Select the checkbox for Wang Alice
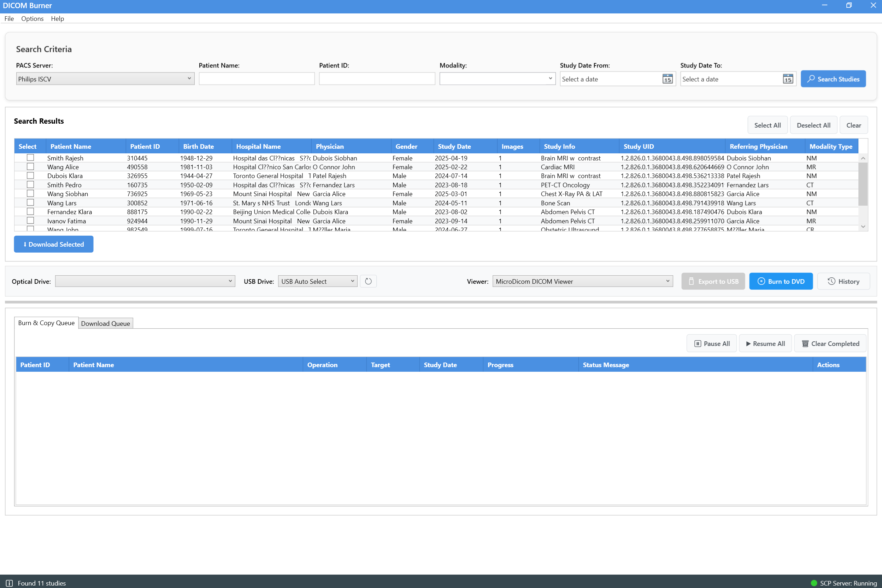The width and height of the screenshot is (882, 588). 30,166
